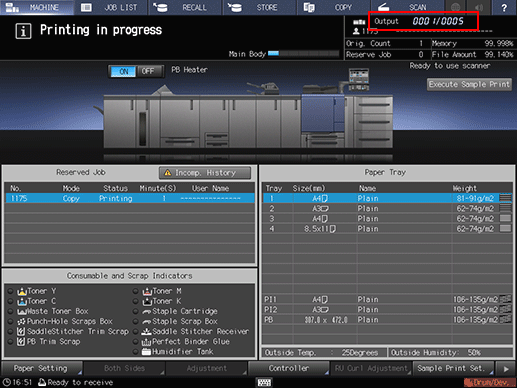Show next function buttons with right arrow

[506, 369]
